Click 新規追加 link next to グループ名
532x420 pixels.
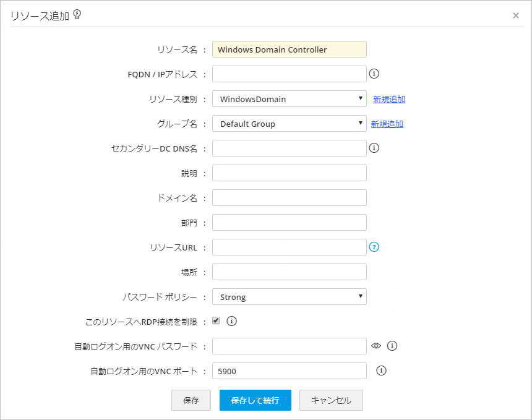click(x=387, y=124)
